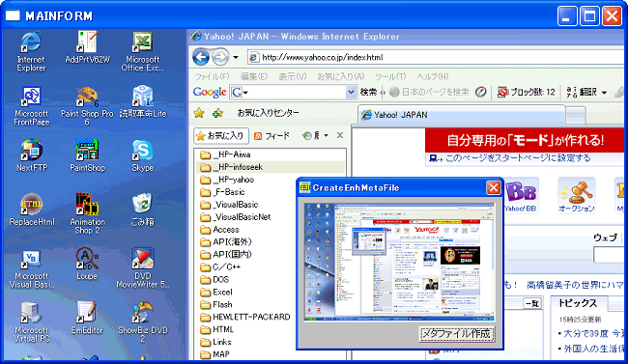This screenshot has height=364, width=628.
Task: Click the ReplaceHtml desktop icon
Action: [32, 205]
